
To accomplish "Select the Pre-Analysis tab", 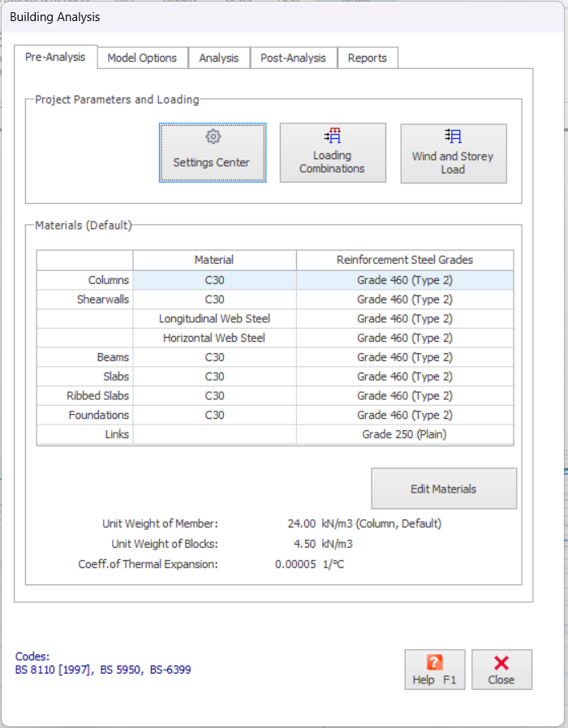I will (56, 58).
